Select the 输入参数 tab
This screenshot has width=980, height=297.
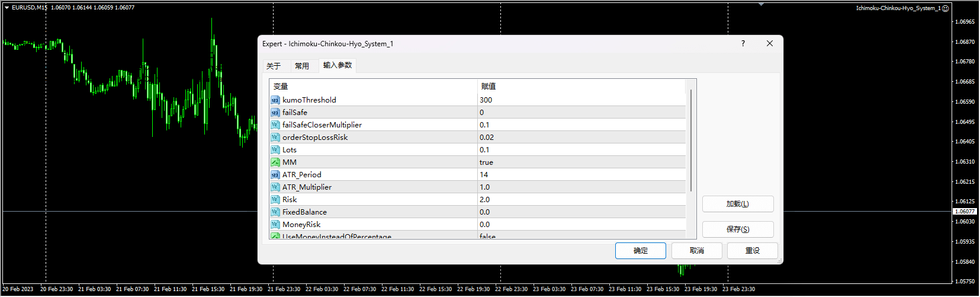click(338, 65)
